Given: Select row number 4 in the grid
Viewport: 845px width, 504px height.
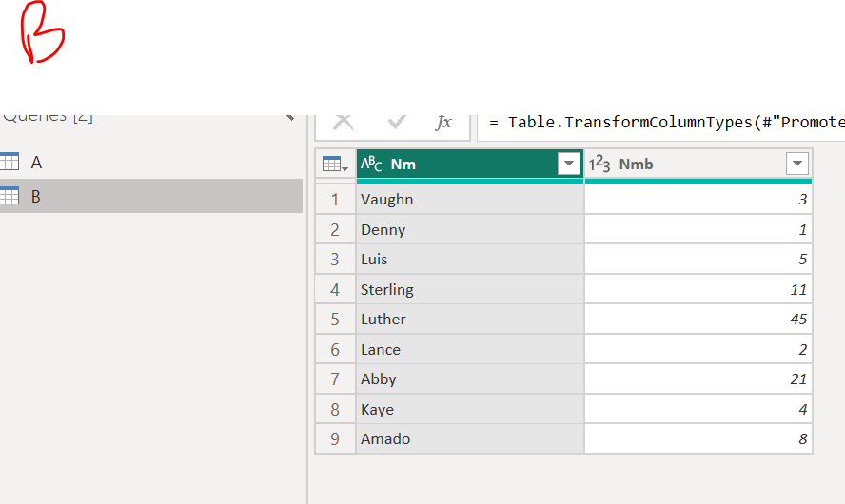Looking at the screenshot, I should point(335,289).
